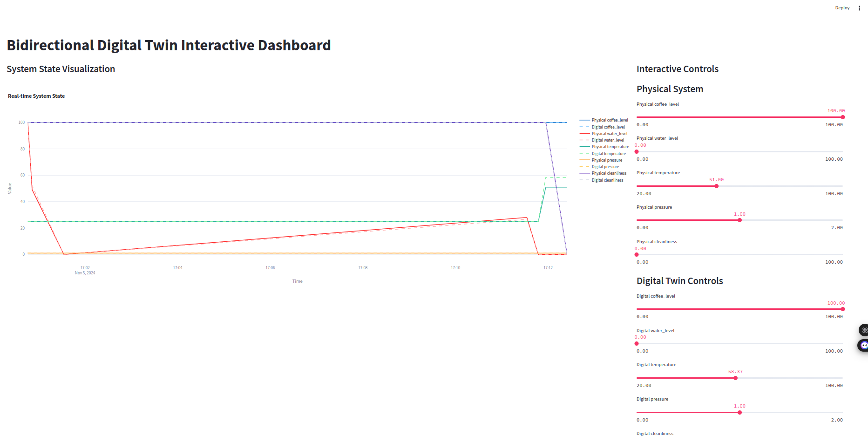Click the Digital coffee_level slider handle

click(843, 309)
